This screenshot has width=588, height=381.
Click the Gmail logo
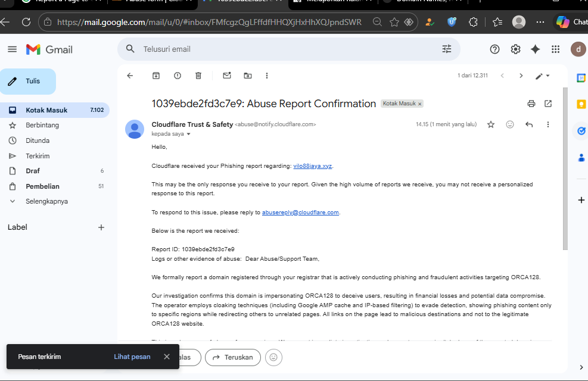(49, 49)
